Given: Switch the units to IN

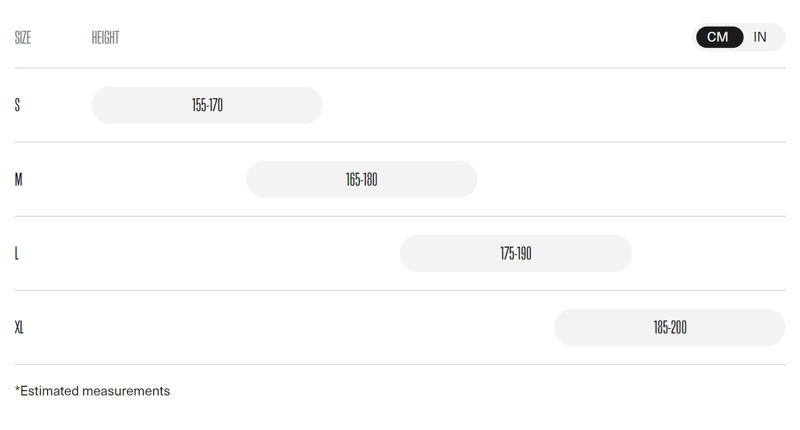Looking at the screenshot, I should (761, 37).
